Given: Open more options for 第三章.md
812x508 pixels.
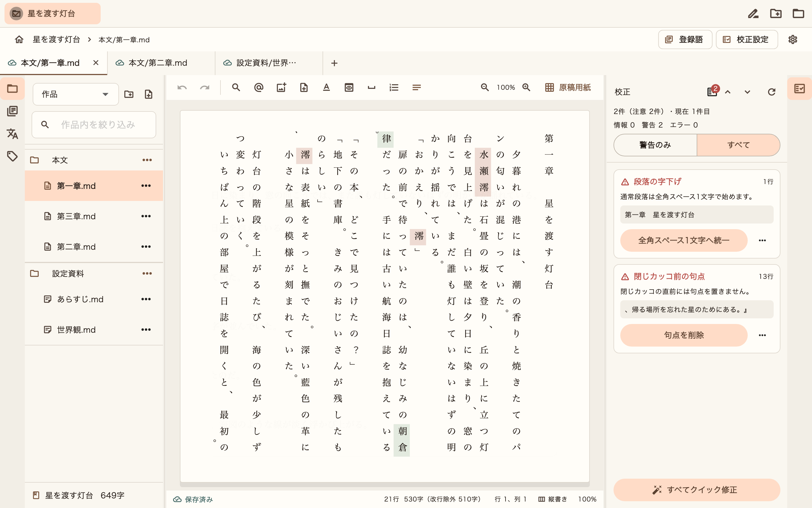Looking at the screenshot, I should 146,216.
